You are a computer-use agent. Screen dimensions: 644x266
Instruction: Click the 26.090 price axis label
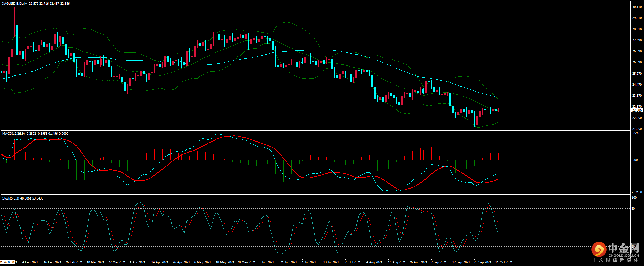[637, 62]
